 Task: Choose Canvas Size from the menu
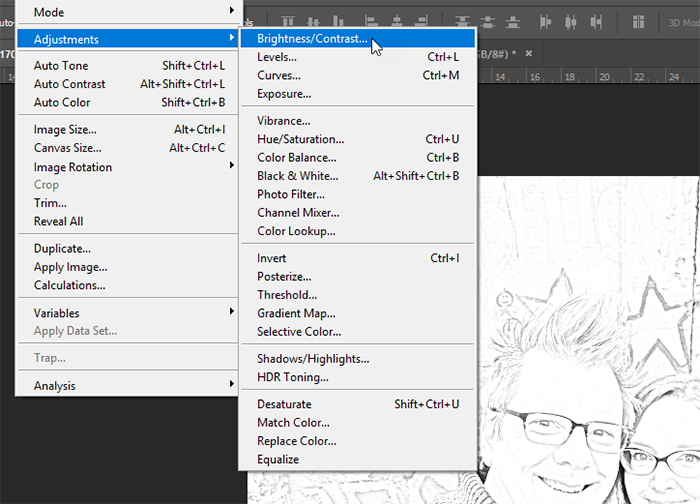click(68, 148)
